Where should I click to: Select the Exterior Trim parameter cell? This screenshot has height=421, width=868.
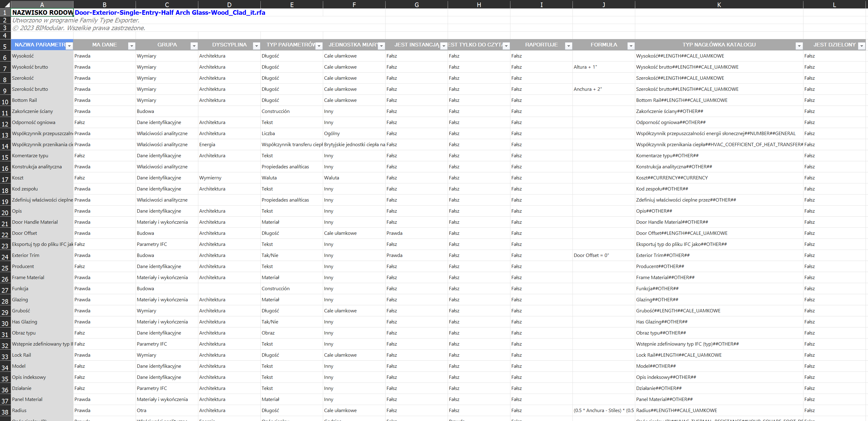pos(26,255)
